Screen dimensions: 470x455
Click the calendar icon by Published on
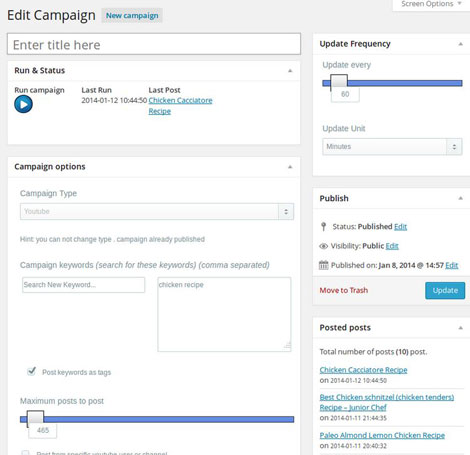pyautogui.click(x=323, y=265)
